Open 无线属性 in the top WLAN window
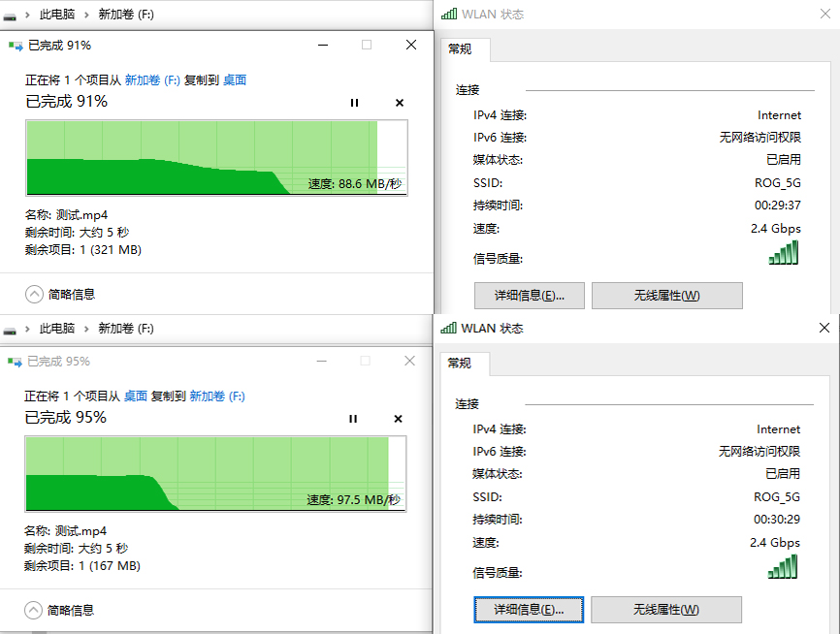The width and height of the screenshot is (840, 634). [666, 295]
